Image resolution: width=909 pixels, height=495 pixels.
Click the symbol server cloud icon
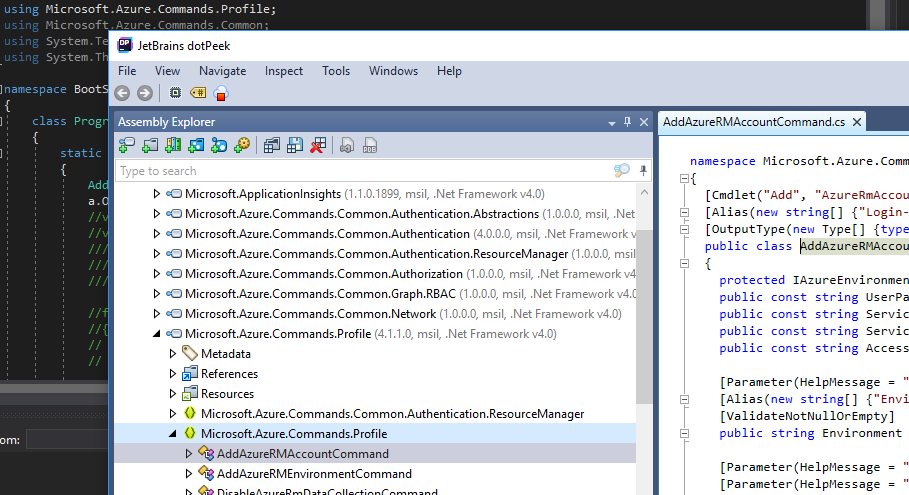[x=221, y=93]
